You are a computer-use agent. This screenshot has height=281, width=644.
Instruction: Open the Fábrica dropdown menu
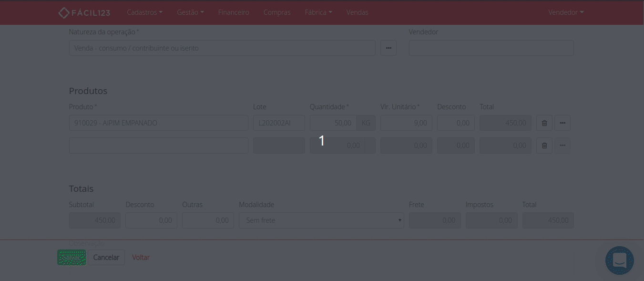[318, 12]
